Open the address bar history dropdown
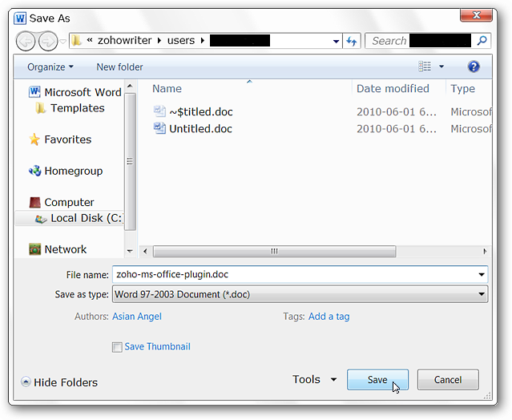Screen dimensions: 512x420 336,41
